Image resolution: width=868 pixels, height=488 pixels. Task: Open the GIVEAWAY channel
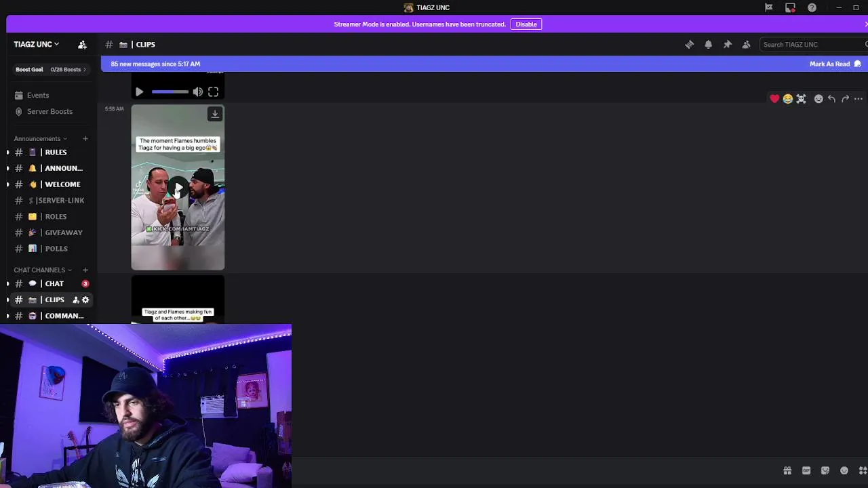click(x=51, y=232)
